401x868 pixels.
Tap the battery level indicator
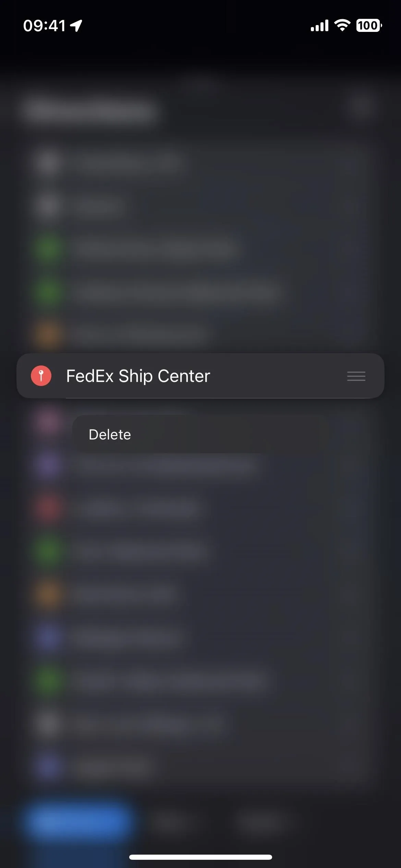click(369, 25)
